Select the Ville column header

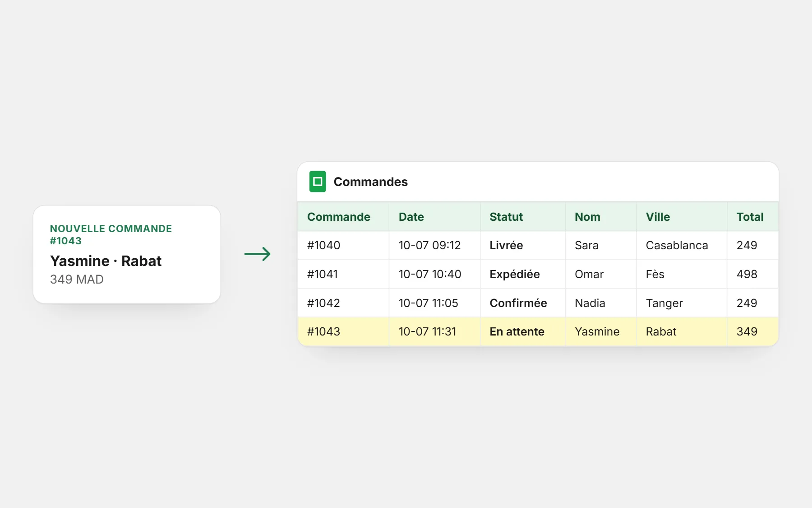[682, 217]
